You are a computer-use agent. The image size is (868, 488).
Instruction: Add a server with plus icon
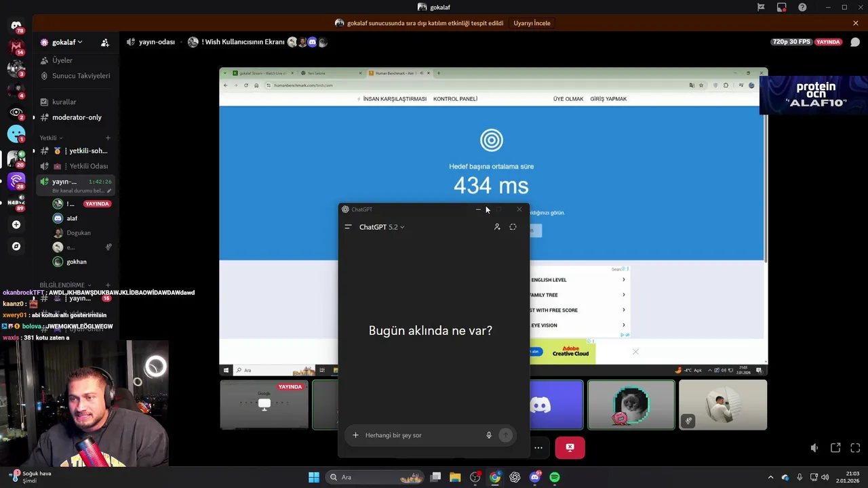pyautogui.click(x=16, y=224)
